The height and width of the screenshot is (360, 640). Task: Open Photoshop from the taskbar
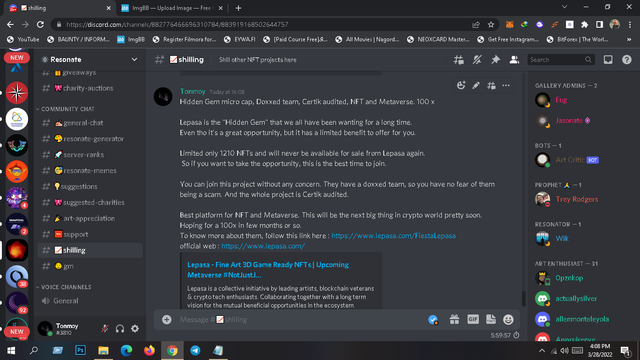tap(80, 350)
